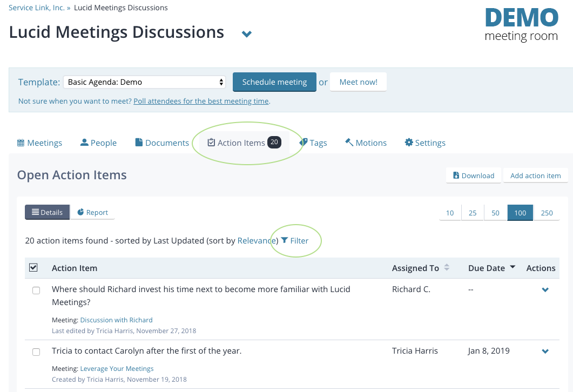Click the person icon beside People
This screenshot has height=392, width=573.
(84, 142)
